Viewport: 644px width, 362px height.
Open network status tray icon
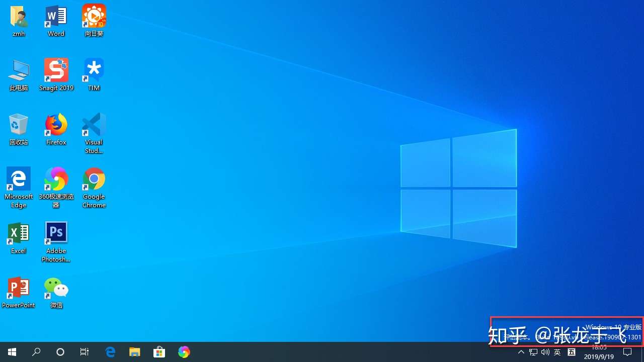[533, 352]
